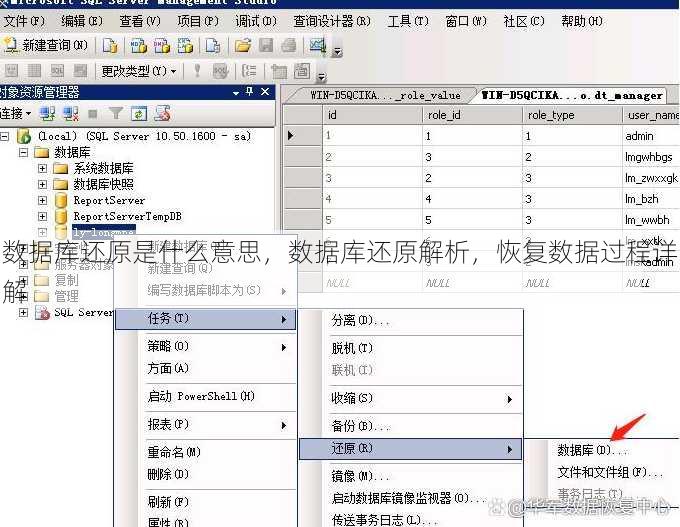This screenshot has height=527, width=680.
Task: Choose 策略(O) in the context menu
Action: tap(206, 346)
